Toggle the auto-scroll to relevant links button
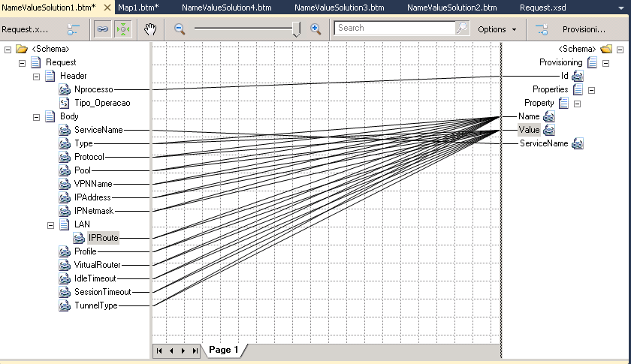 [x=122, y=29]
